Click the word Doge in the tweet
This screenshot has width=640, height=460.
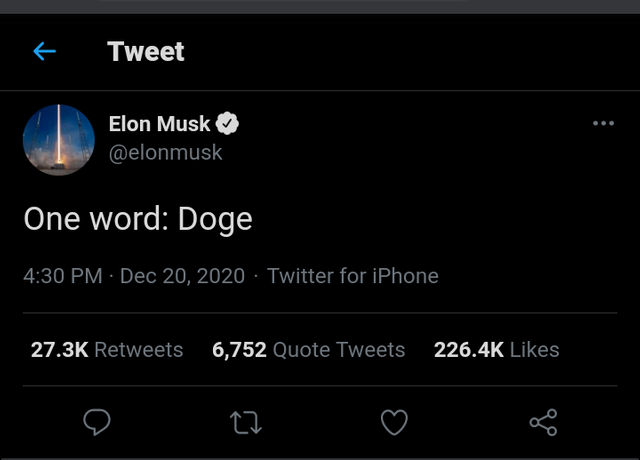tap(215, 219)
